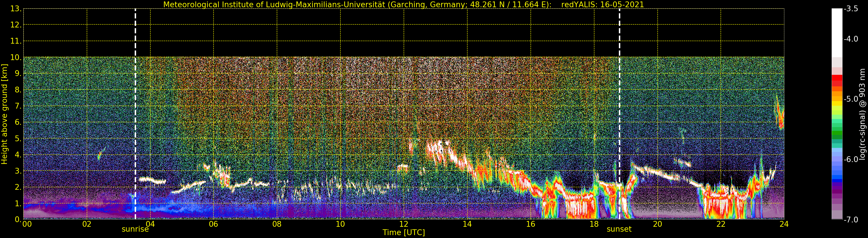Click the colorbar tick value "-7.0"
This screenshot has height=238, width=868.
coord(851,220)
